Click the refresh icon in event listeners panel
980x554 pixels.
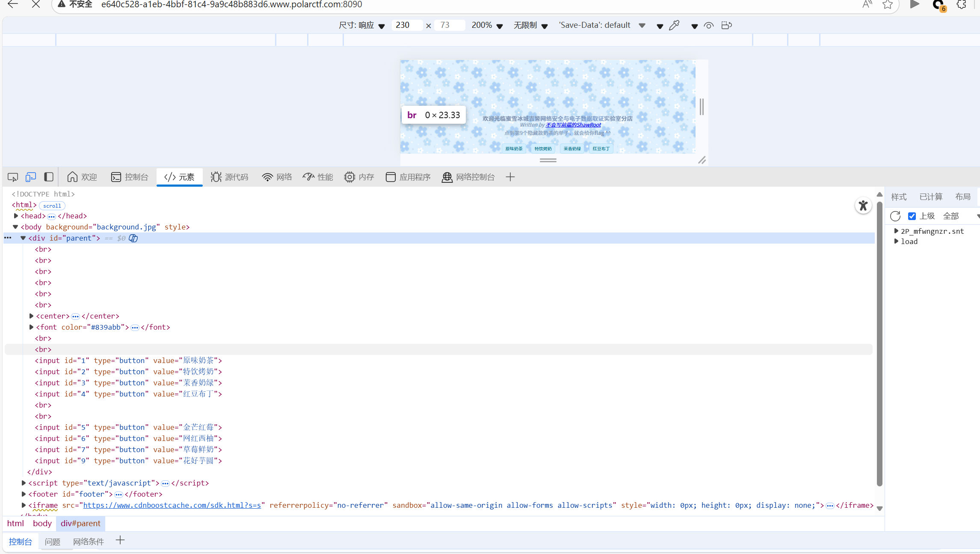click(895, 216)
